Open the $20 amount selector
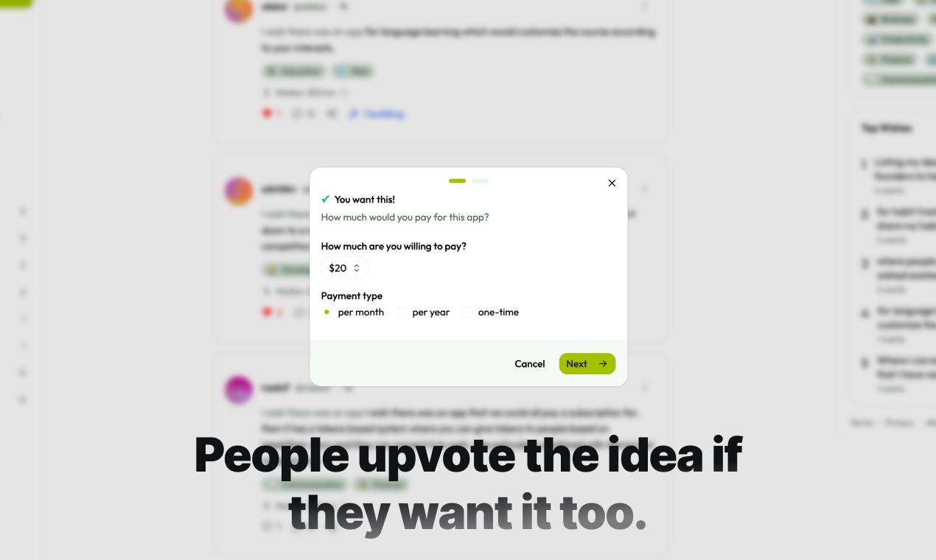The height and width of the screenshot is (560, 936). tap(345, 268)
